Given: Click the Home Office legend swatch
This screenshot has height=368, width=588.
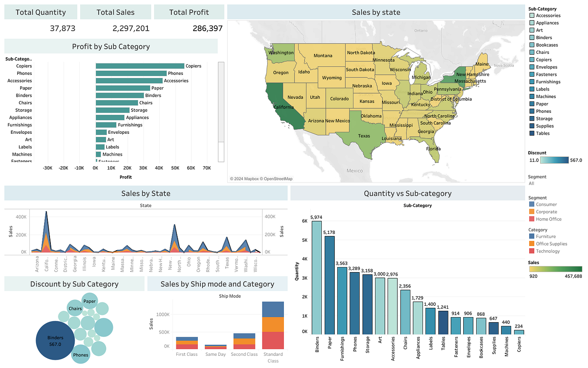Looking at the screenshot, I should (531, 219).
